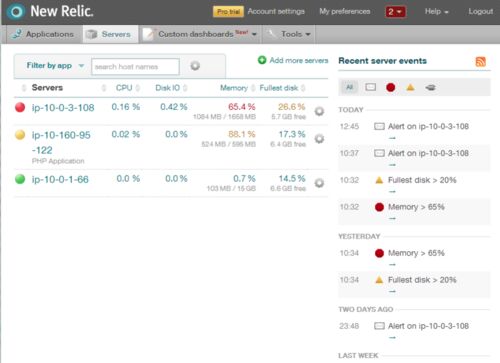Image resolution: width=500 pixels, height=363 pixels.
Task: Click the 0.42 % Disk IO value
Action: click(174, 107)
